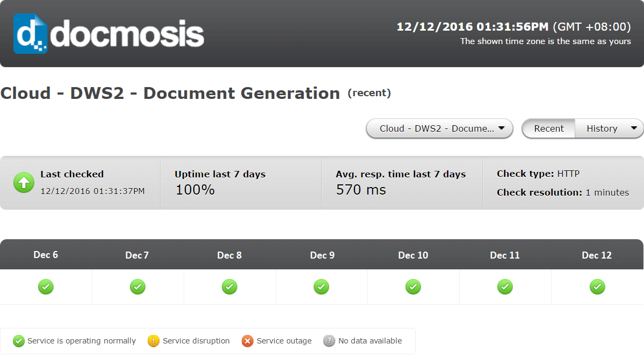
Task: Click the grey no-data legend icon
Action: coord(329,341)
